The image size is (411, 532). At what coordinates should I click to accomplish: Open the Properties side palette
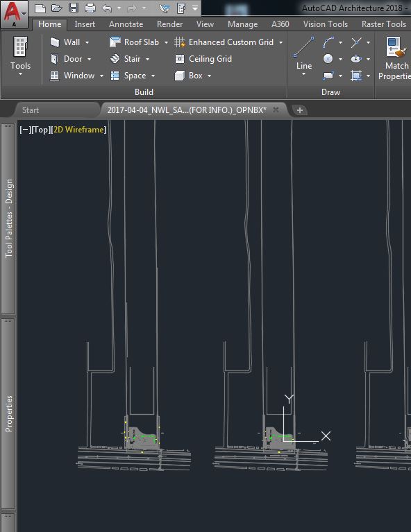[8, 413]
